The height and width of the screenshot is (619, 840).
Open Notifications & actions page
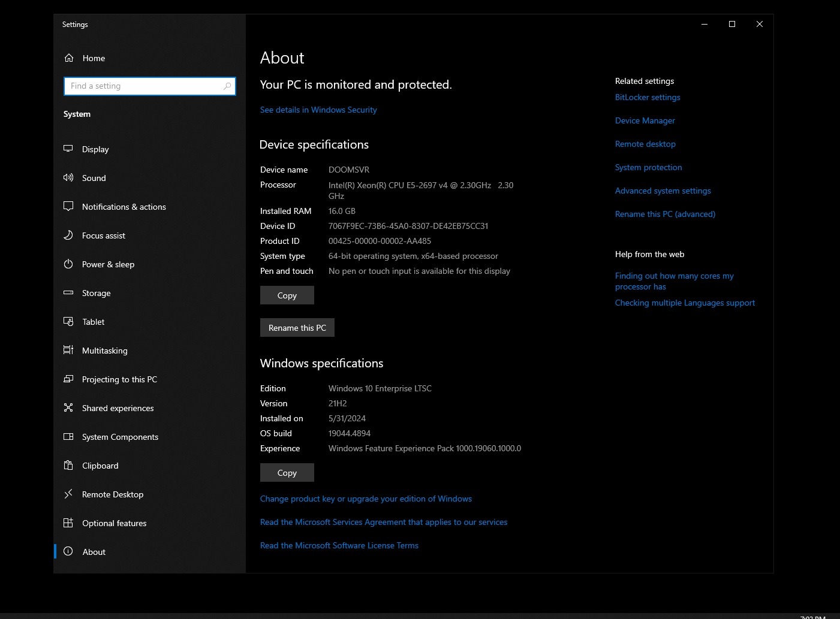(150, 207)
